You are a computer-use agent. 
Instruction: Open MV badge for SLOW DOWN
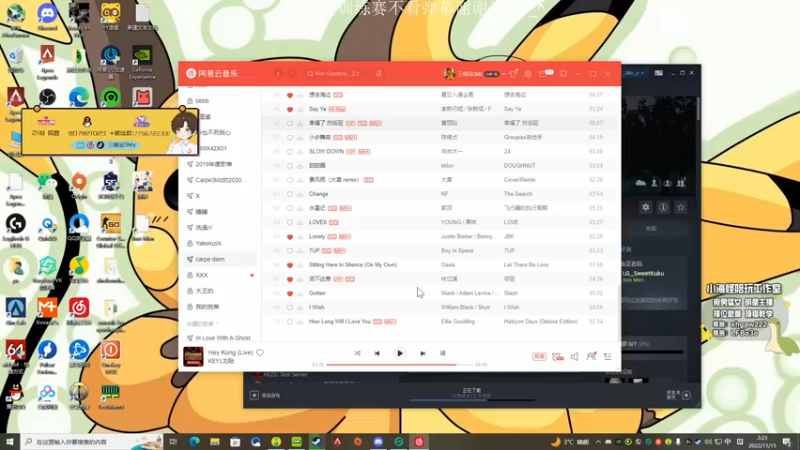point(364,152)
